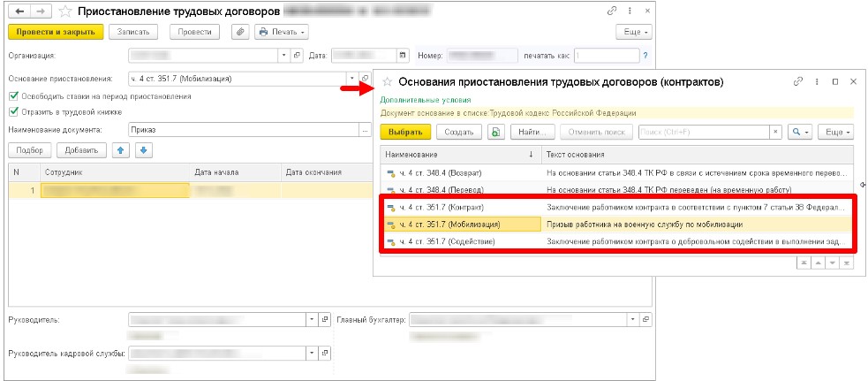Open the magnifier search options dropdown
This screenshot has height=381, width=868.
click(801, 132)
